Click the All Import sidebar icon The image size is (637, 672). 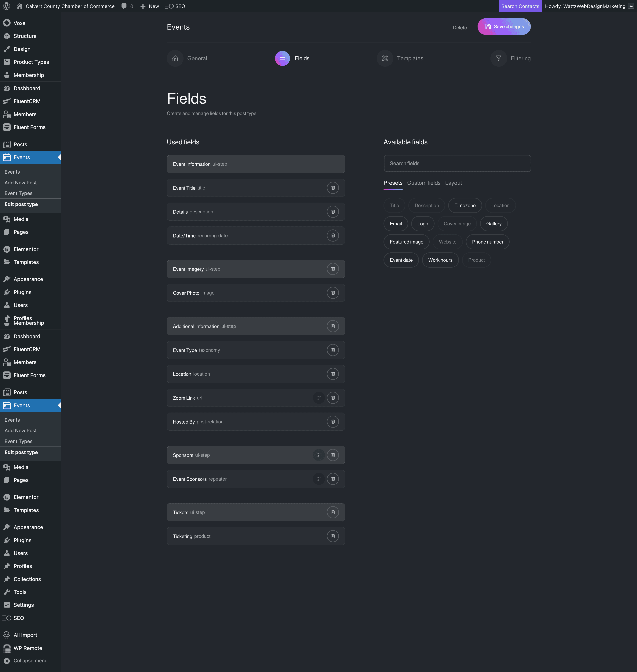point(7,635)
